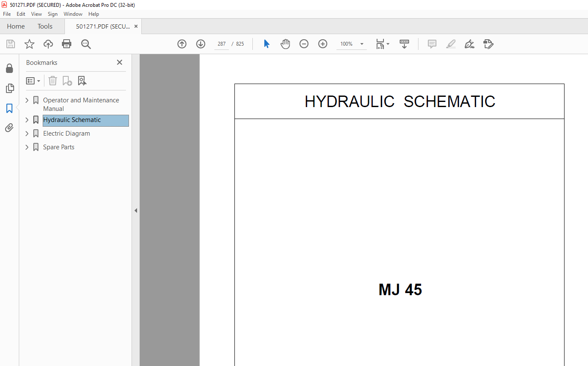Switch to the Tools tab

tap(45, 26)
